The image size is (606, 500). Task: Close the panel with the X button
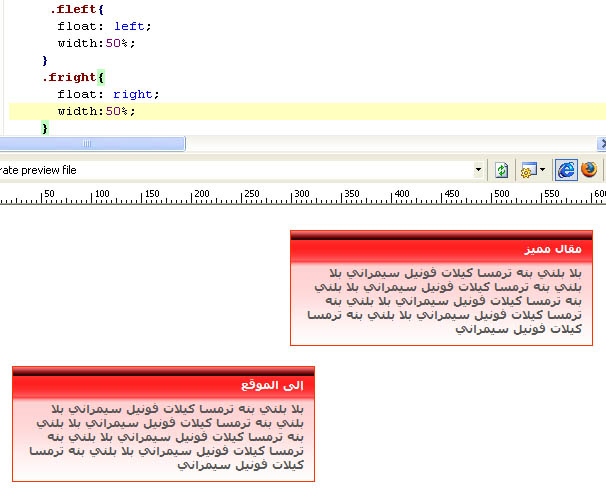pyautogui.click(x=602, y=143)
